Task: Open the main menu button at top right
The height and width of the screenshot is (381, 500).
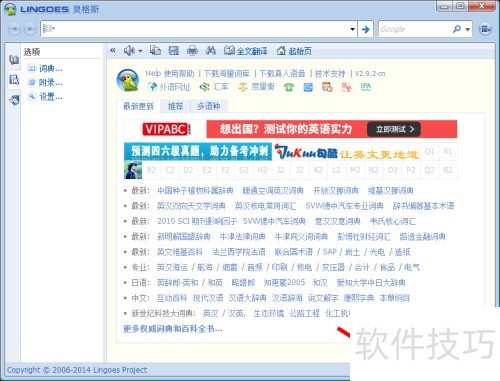Action: click(x=485, y=29)
